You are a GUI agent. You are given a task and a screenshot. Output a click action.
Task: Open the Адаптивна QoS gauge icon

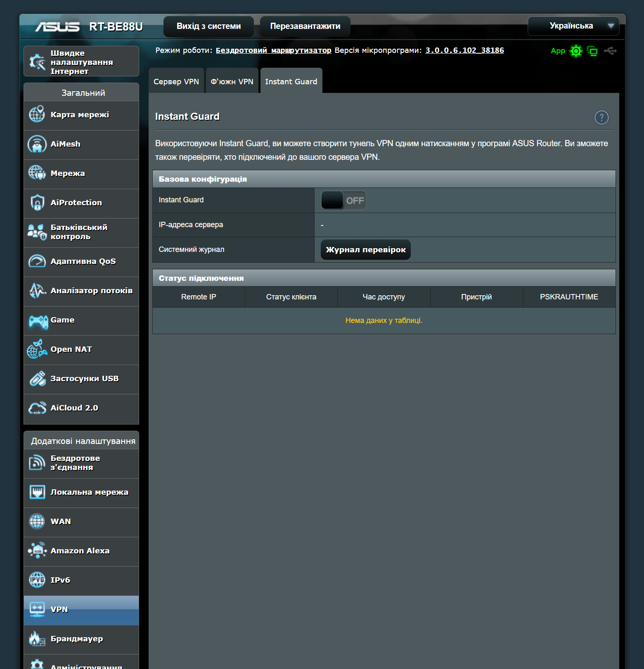pos(37,261)
